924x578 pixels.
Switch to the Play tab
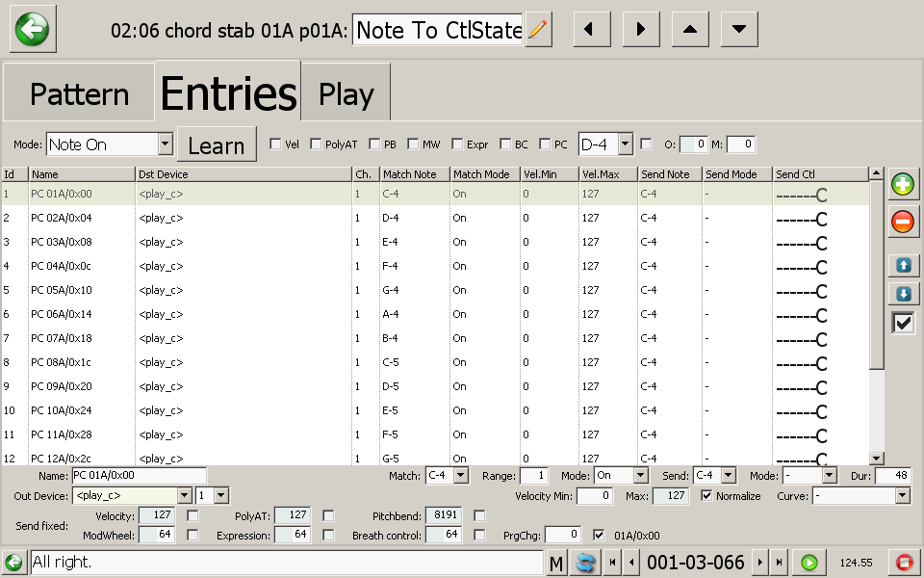[346, 94]
